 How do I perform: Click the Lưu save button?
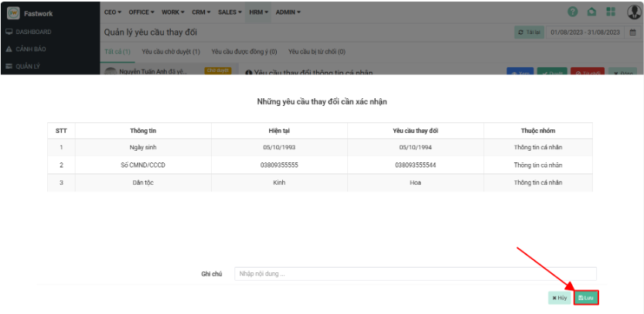586,298
